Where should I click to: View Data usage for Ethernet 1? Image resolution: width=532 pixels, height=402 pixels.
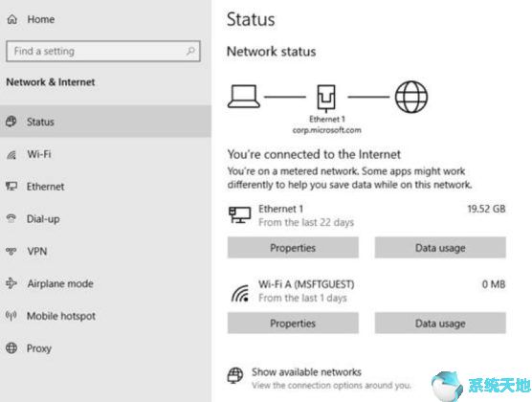pos(440,248)
